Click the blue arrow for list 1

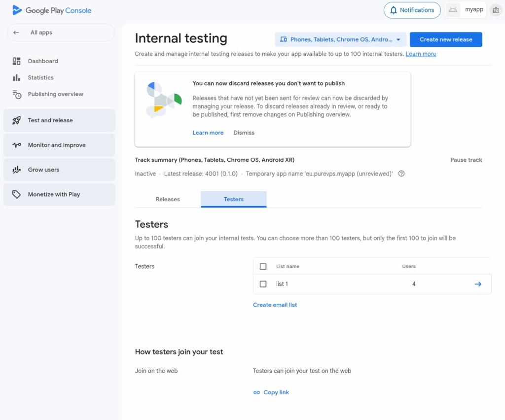pos(477,284)
